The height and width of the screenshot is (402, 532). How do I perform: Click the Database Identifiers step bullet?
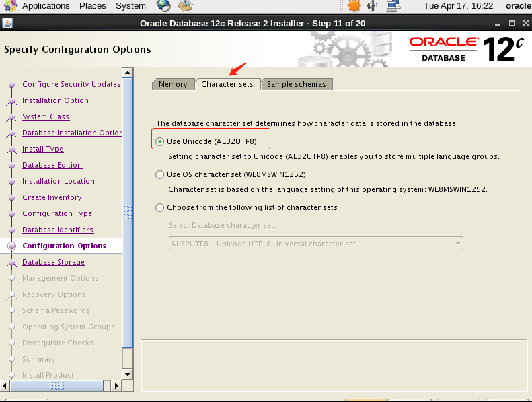[12, 230]
